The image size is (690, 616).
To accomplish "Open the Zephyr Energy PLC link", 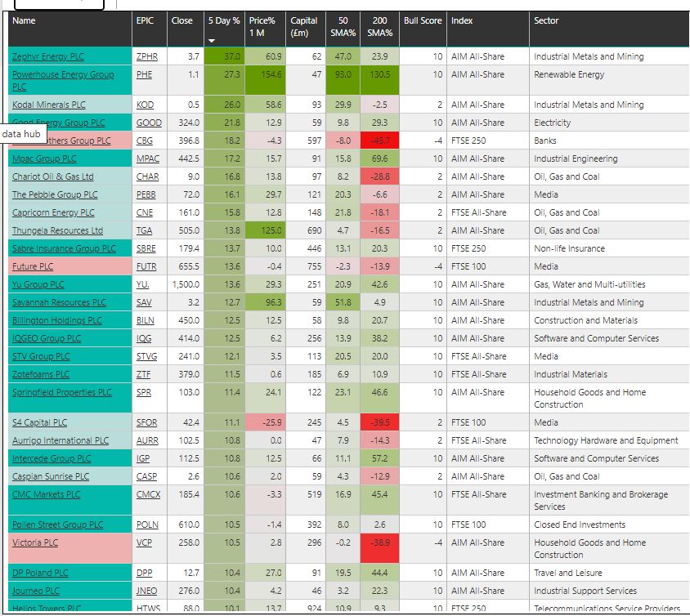I will [48, 56].
